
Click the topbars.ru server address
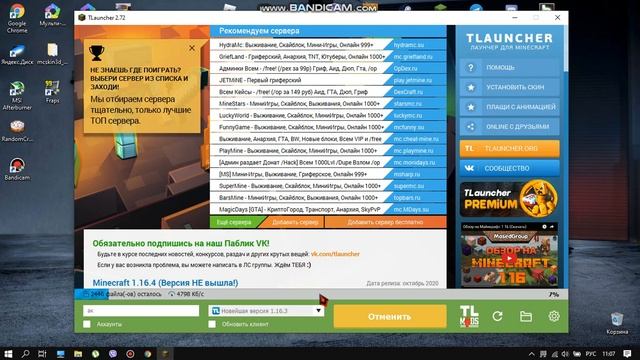[407, 198]
